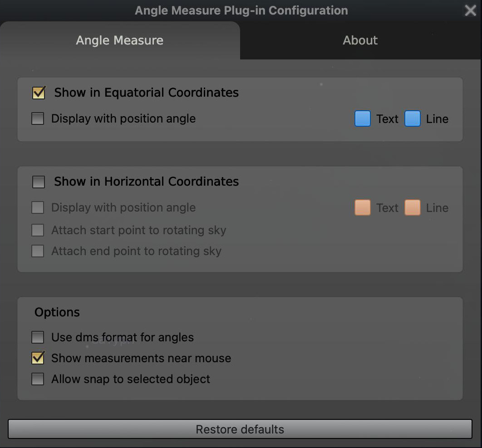Image resolution: width=482 pixels, height=448 pixels.
Task: Close the plug-in configuration window
Action: pyautogui.click(x=470, y=10)
